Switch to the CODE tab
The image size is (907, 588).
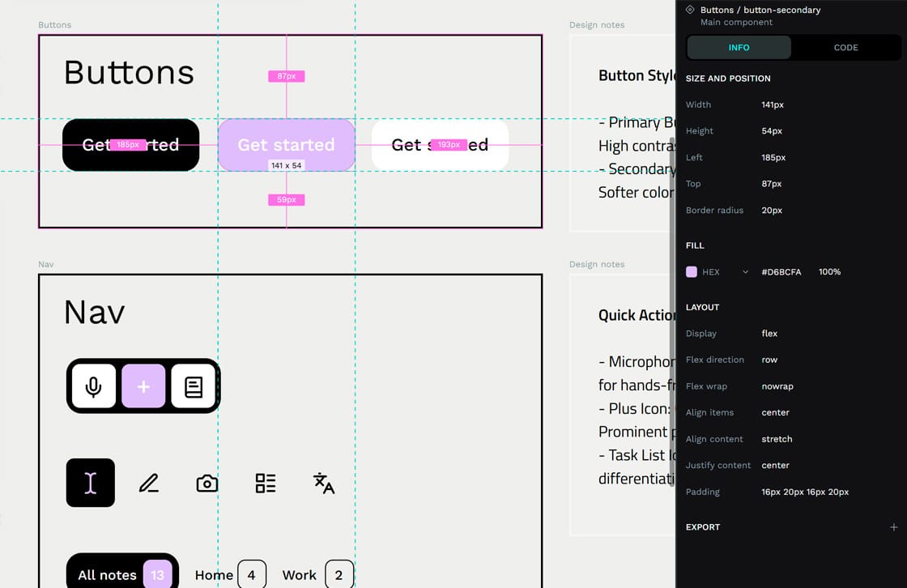click(845, 48)
